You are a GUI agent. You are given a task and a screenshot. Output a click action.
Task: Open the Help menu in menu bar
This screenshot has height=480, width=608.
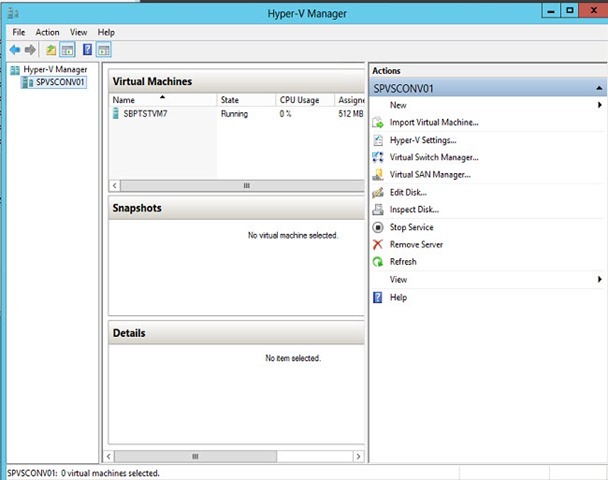(106, 32)
